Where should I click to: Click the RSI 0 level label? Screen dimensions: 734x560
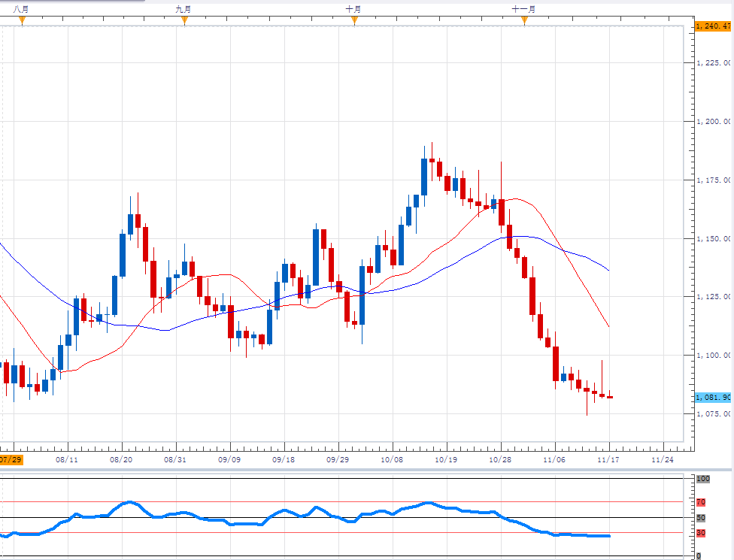(x=699, y=555)
